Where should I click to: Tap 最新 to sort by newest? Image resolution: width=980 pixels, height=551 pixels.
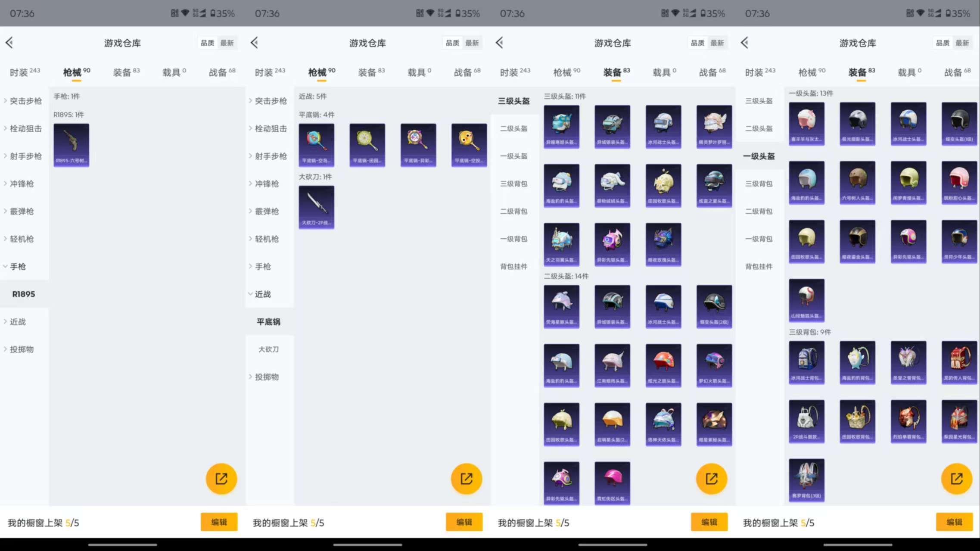[x=227, y=43]
